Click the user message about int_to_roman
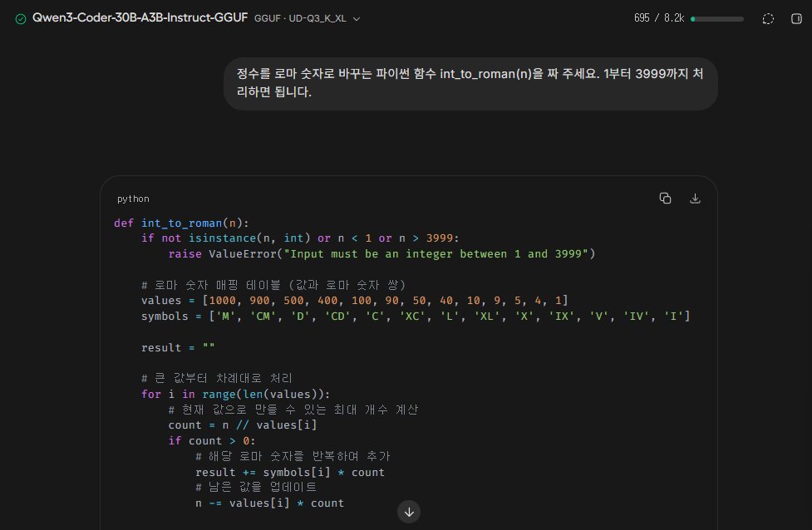Image resolution: width=812 pixels, height=530 pixels. coord(470,83)
